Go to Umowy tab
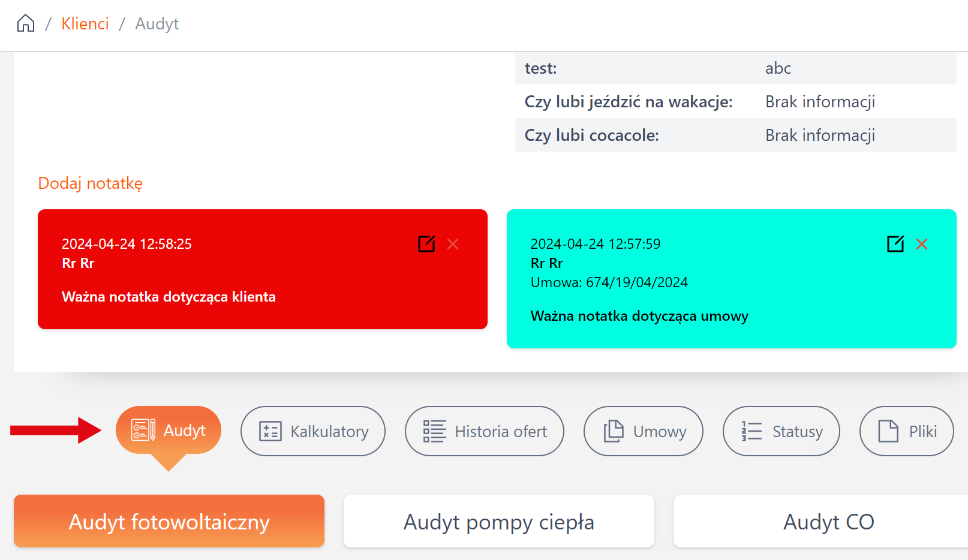 click(643, 431)
